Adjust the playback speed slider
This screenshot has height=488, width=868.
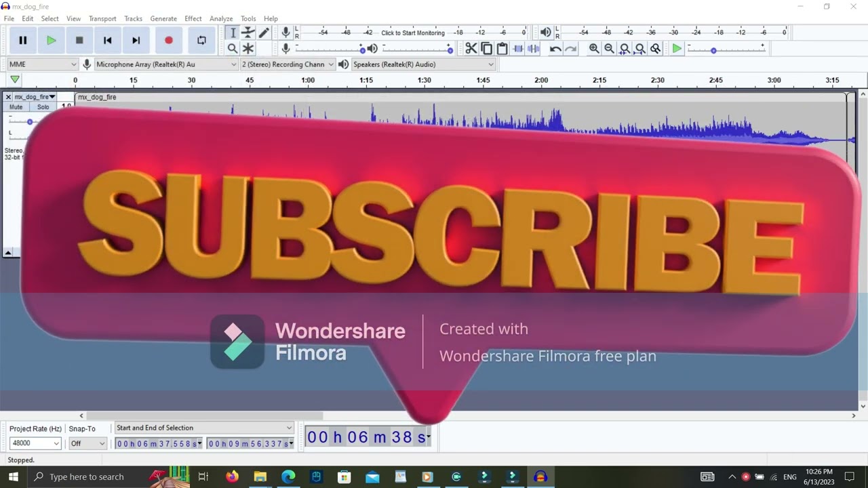pos(726,49)
